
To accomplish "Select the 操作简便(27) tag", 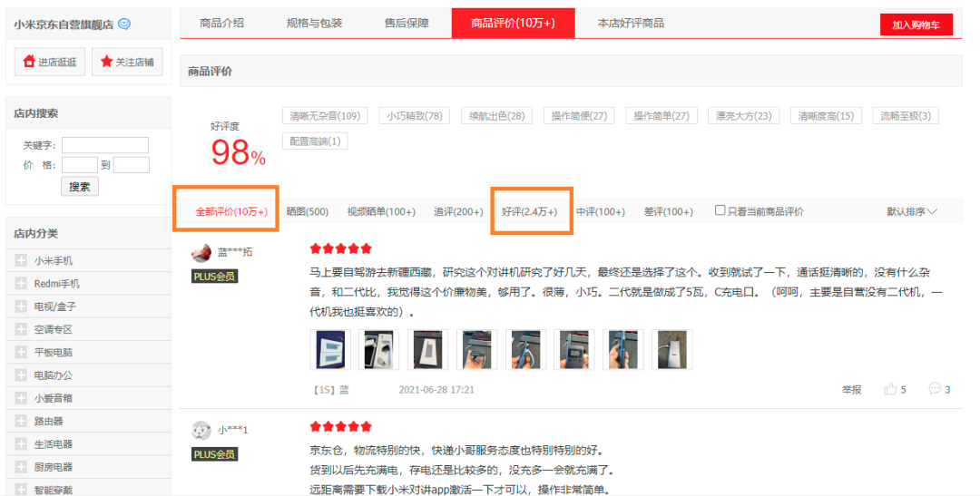I will 579,115.
